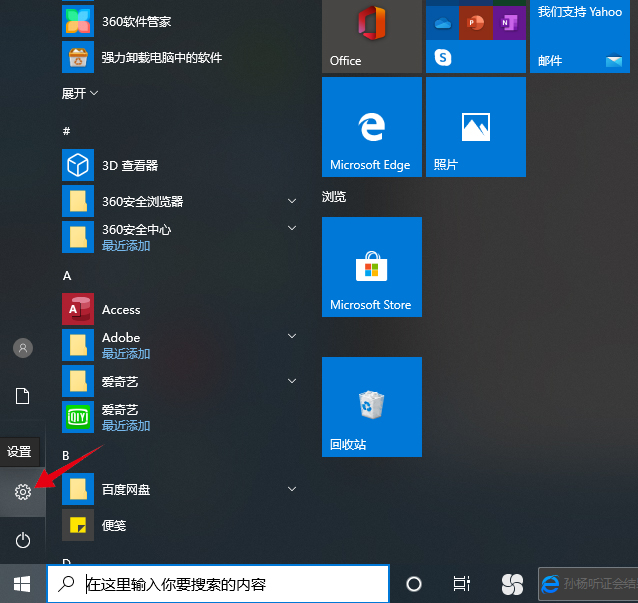Viewport: 638px width, 603px height.
Task: Launch 强力卸载电脑中的软件
Action: 179,57
